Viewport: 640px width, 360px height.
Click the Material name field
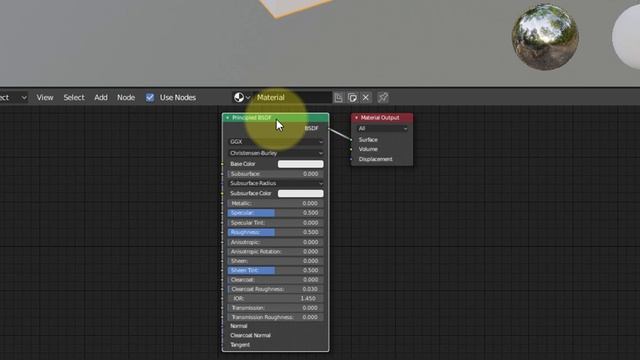tap(292, 98)
